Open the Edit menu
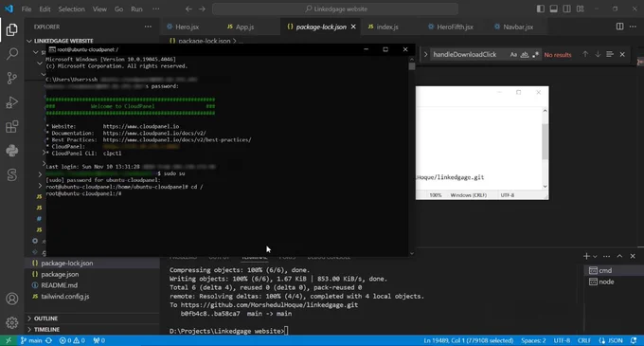Viewport: 644px width, 346px height. (45, 9)
